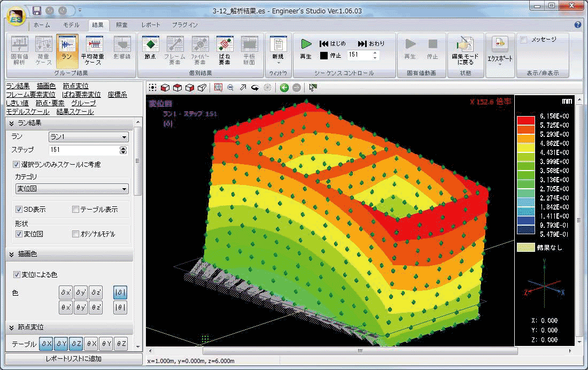Click the zoom out magnifier icon

point(230,88)
